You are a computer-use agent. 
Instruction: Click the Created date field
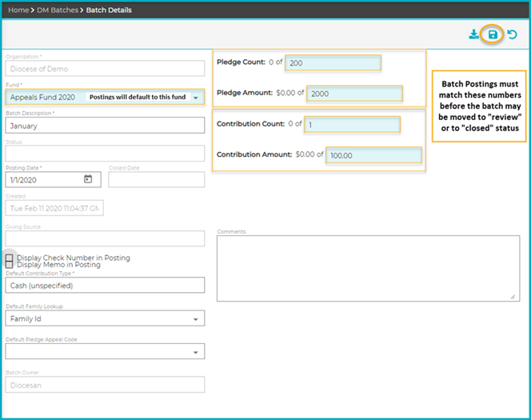(x=54, y=208)
